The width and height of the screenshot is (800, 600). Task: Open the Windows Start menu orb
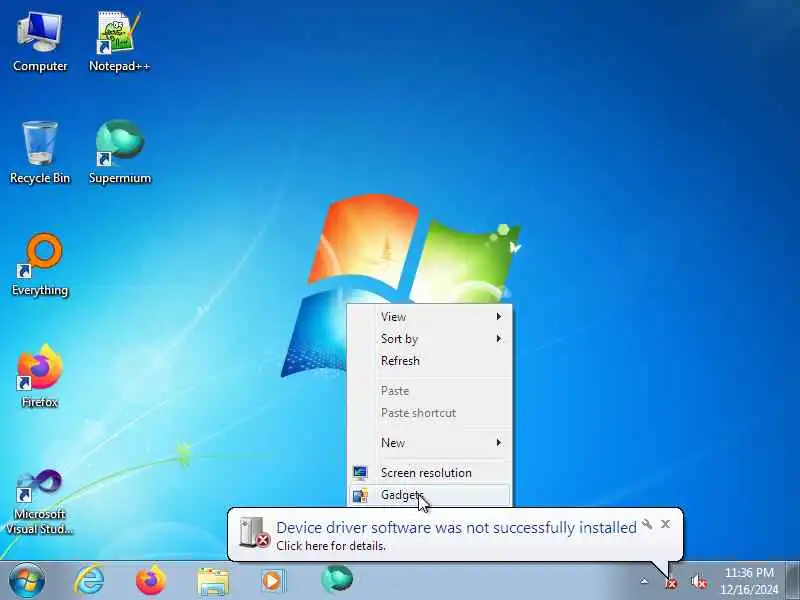(x=27, y=581)
